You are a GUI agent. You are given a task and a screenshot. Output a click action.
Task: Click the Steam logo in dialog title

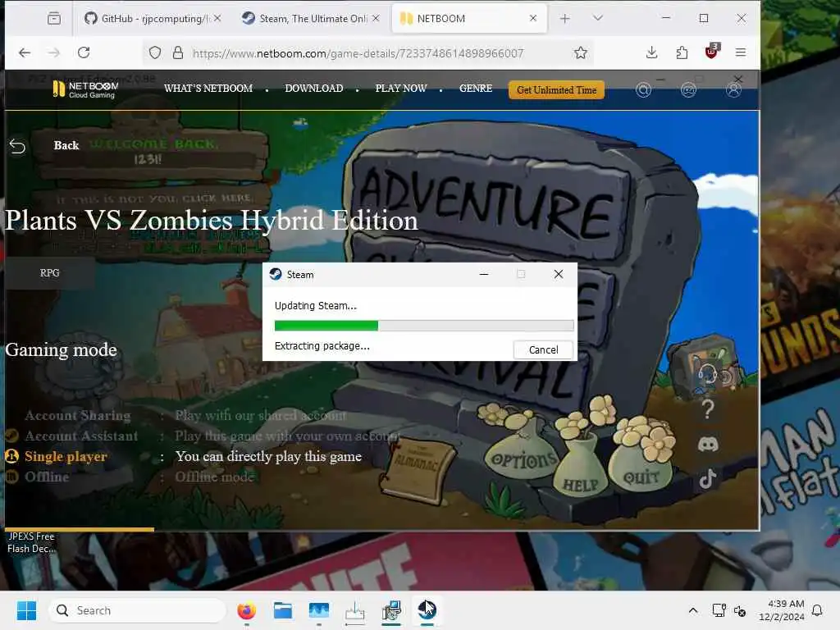point(276,274)
